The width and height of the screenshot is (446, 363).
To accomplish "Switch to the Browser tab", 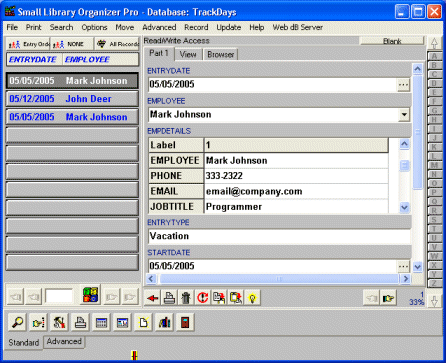I will coord(221,54).
